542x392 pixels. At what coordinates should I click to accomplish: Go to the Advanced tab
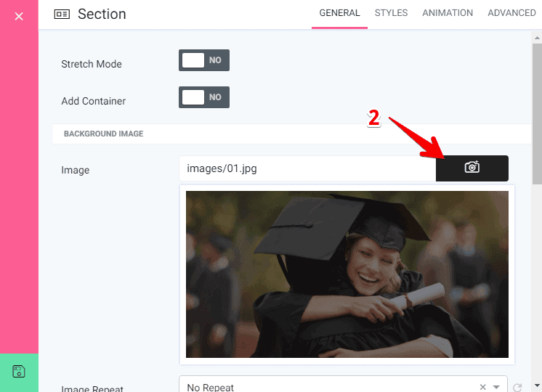pos(511,13)
